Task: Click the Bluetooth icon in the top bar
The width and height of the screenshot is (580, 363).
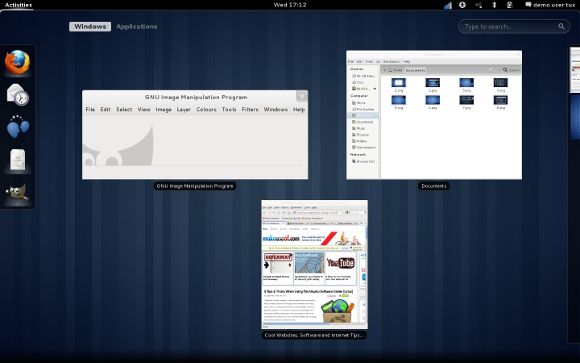Action: click(x=494, y=5)
